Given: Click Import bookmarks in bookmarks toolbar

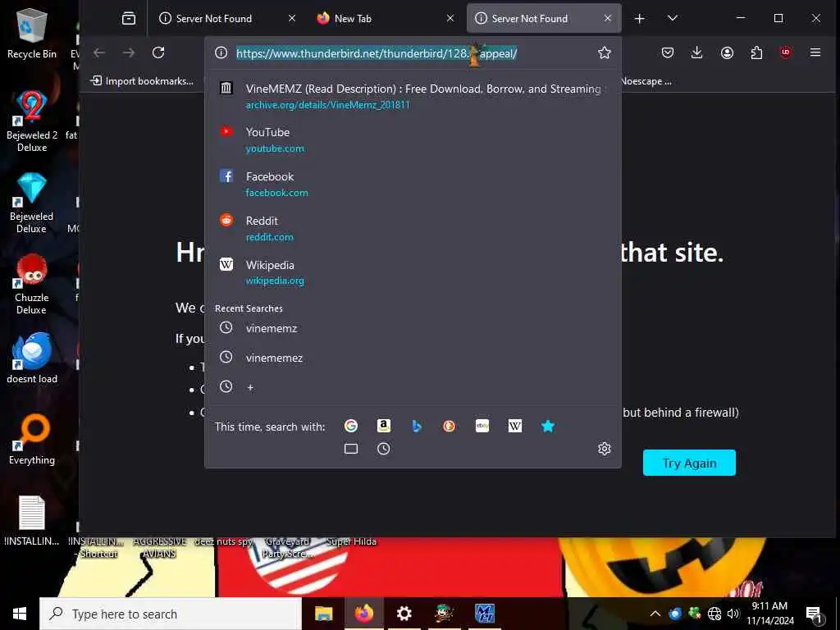Looking at the screenshot, I should pyautogui.click(x=142, y=81).
